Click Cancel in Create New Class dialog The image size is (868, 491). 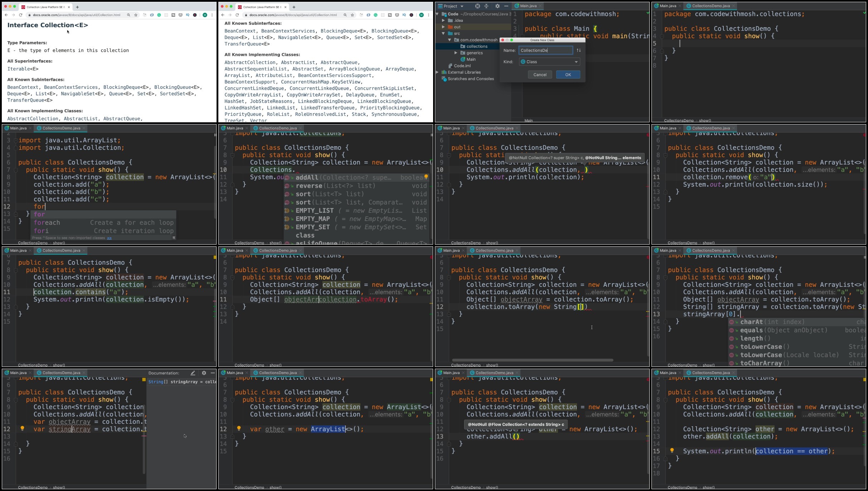[x=540, y=75]
